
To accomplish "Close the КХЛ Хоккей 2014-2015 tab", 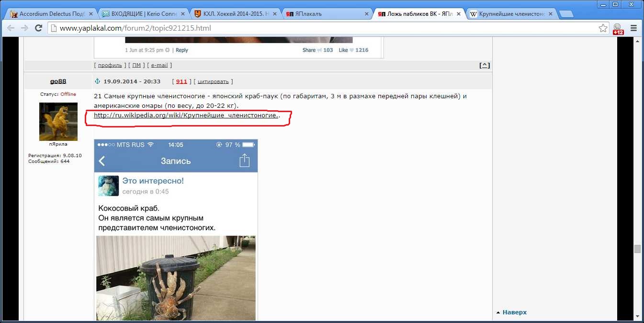I will (x=274, y=14).
